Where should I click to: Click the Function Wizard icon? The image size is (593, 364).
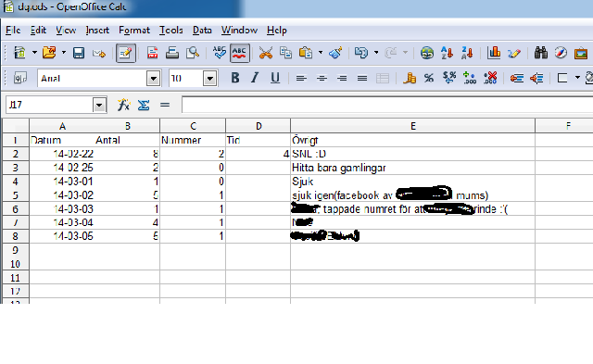click(x=123, y=105)
